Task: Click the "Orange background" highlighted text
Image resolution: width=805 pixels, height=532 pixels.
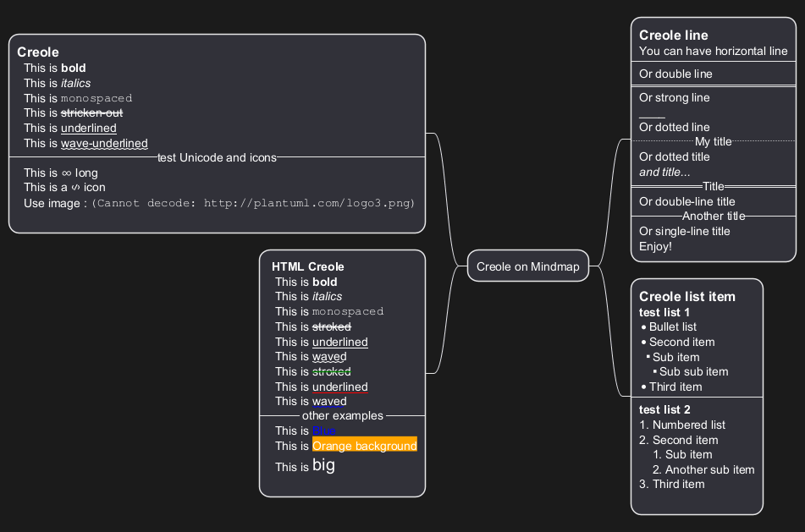Action: (x=364, y=446)
